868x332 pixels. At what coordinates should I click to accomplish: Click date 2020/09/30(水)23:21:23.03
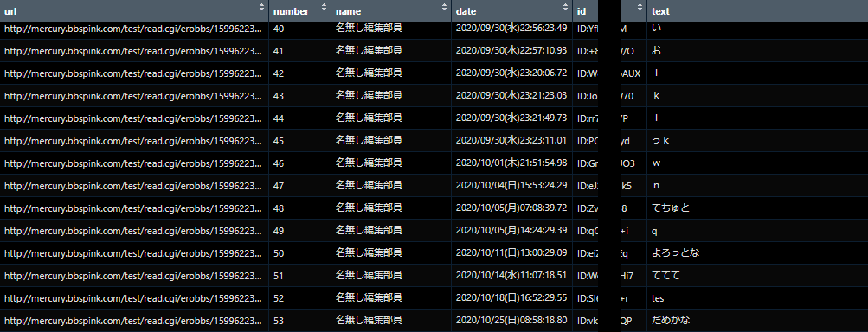click(511, 95)
